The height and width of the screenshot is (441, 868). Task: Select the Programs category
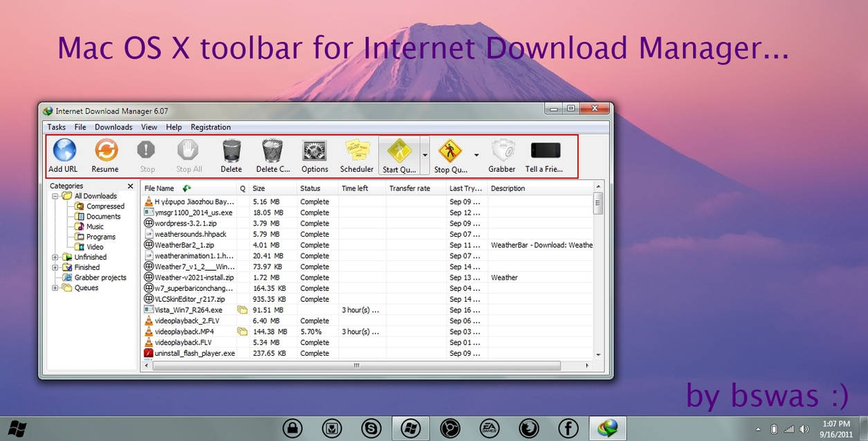(100, 237)
